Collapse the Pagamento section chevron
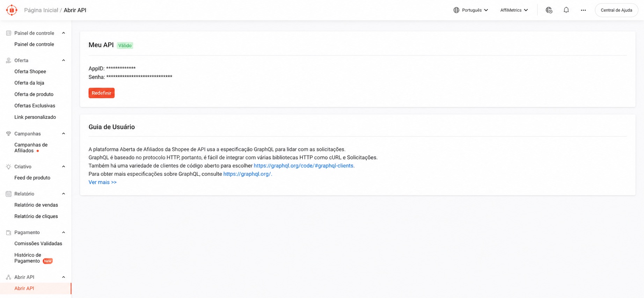The width and height of the screenshot is (644, 298). click(x=64, y=232)
